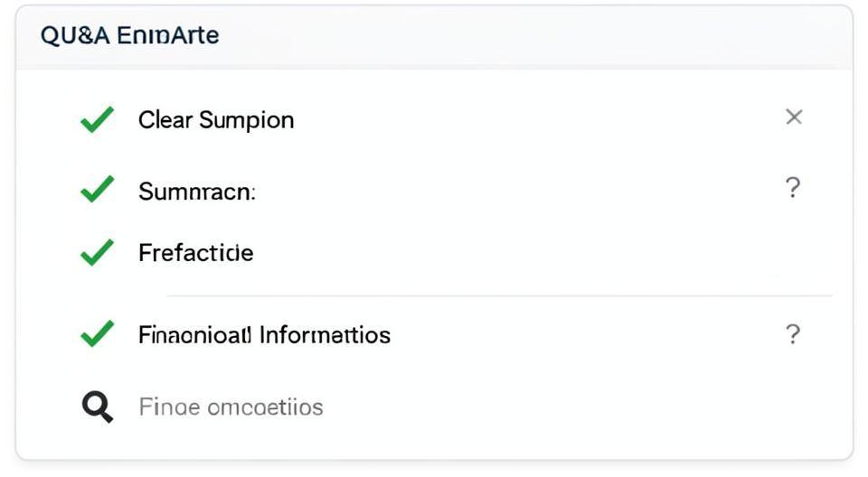Dismiss Clear Sumpion with the X icon
The height and width of the screenshot is (477, 868).
coord(794,117)
